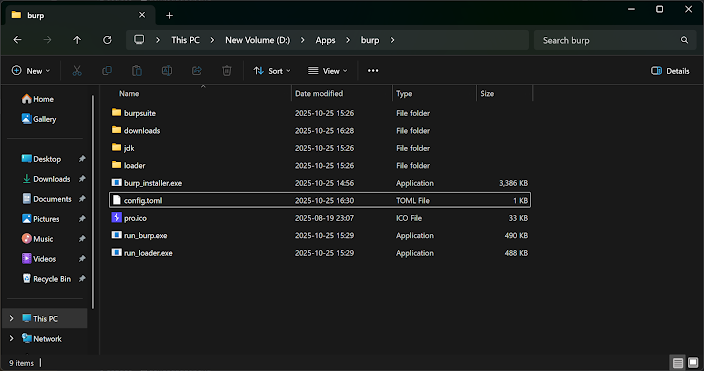Select the jdk folder name
Screen dimensions: 704x371
tap(129, 148)
